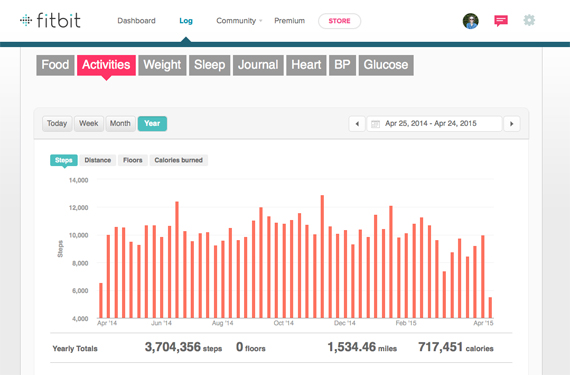Click the STORE button
Viewport: 570px width, 375px height.
(x=340, y=21)
